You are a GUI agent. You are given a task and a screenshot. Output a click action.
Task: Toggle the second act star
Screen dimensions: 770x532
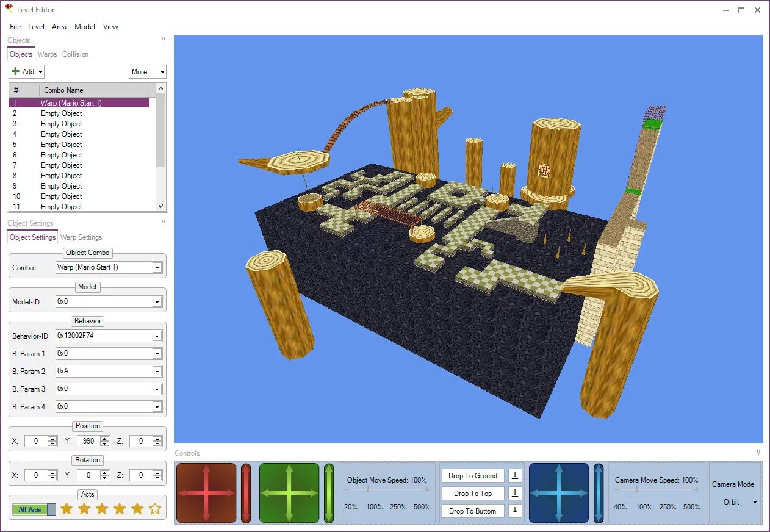pyautogui.click(x=84, y=508)
